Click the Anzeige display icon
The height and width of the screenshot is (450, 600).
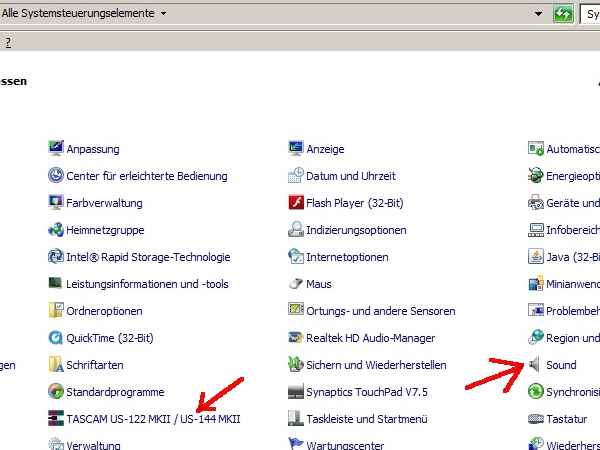click(x=296, y=148)
